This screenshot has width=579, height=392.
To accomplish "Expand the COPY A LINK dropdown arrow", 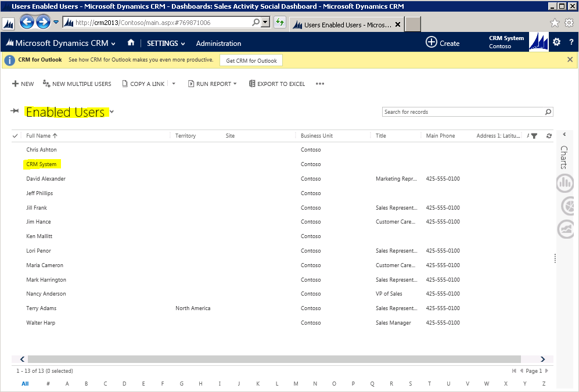I will 174,84.
